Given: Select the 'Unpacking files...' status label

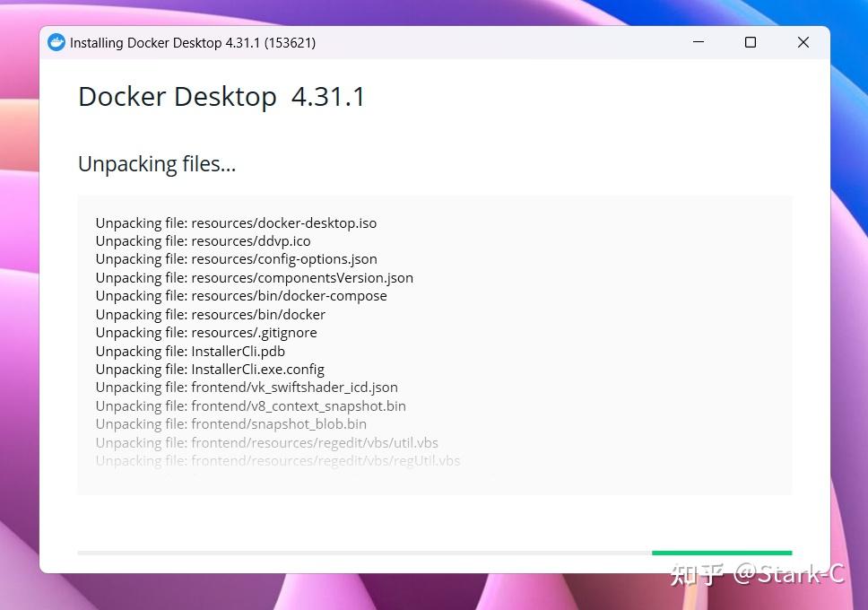Looking at the screenshot, I should (157, 163).
